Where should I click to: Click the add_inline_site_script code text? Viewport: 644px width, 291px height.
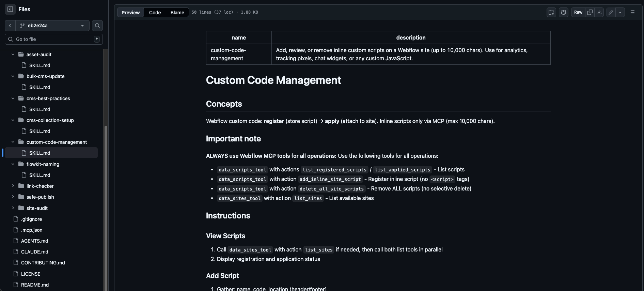(330, 179)
